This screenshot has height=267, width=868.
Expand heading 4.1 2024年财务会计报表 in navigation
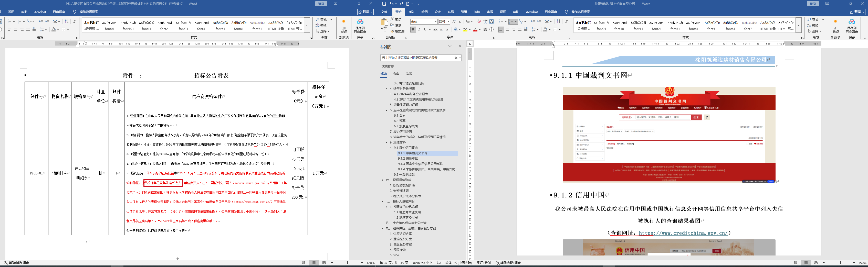pos(391,94)
